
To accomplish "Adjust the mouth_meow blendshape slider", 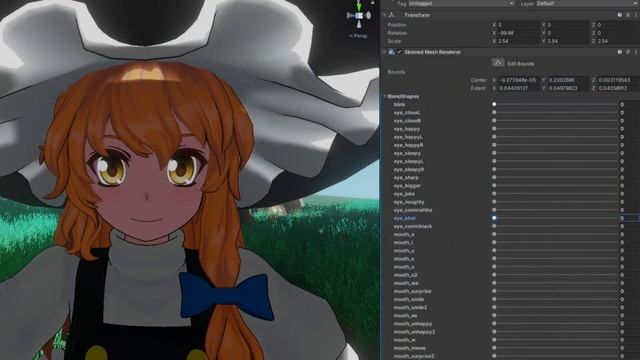I will (555, 348).
